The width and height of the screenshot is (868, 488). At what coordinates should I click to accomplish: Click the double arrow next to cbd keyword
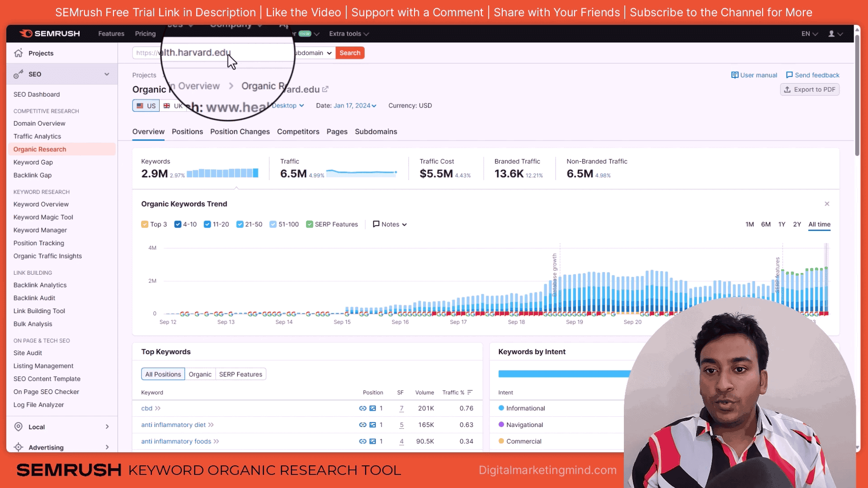click(x=158, y=408)
